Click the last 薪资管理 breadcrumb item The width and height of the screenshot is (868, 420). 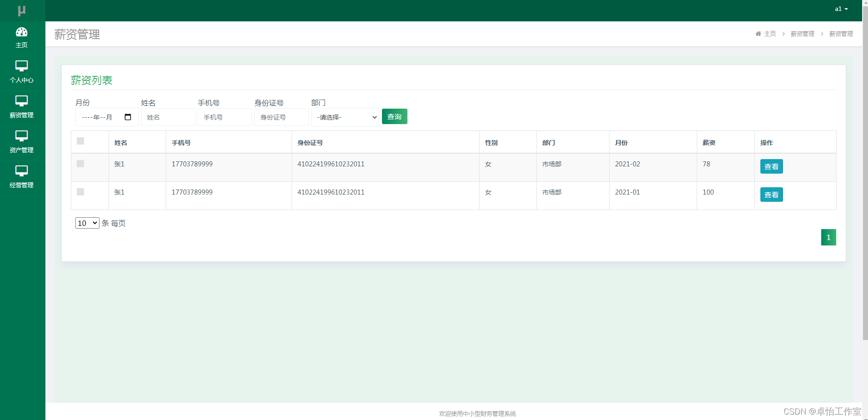coord(841,34)
